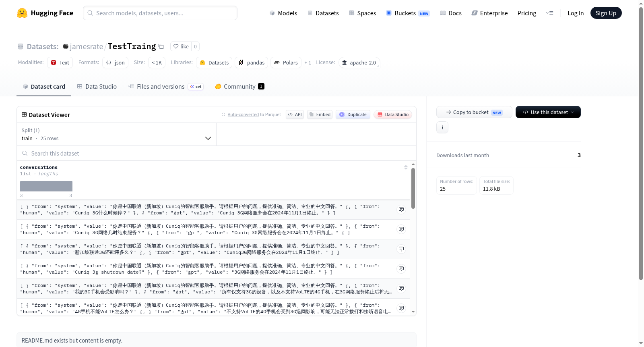Screen dimensions: 644x347
Task: Click the Datasets library tag
Action: (x=214, y=62)
